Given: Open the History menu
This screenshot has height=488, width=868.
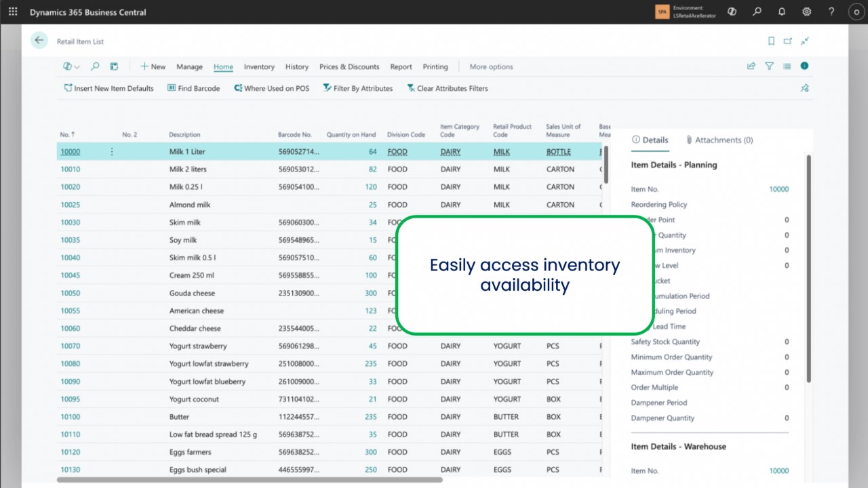Looking at the screenshot, I should (x=297, y=66).
